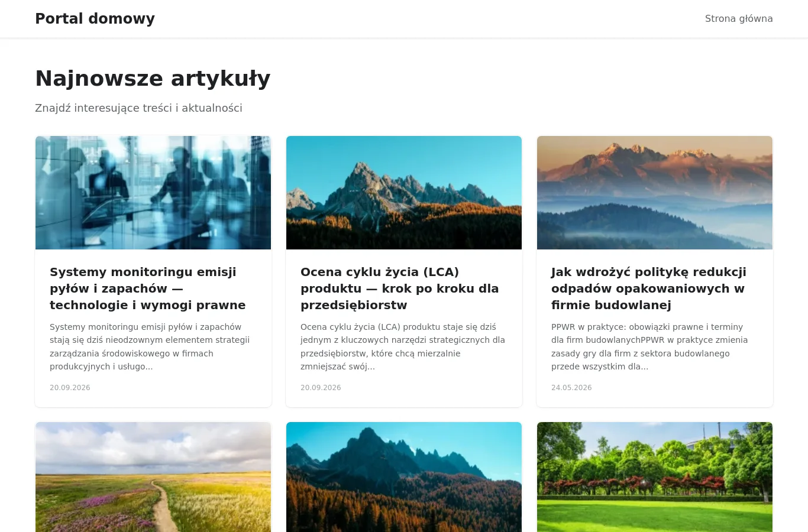Go to Strona główna in navigation

(739, 18)
